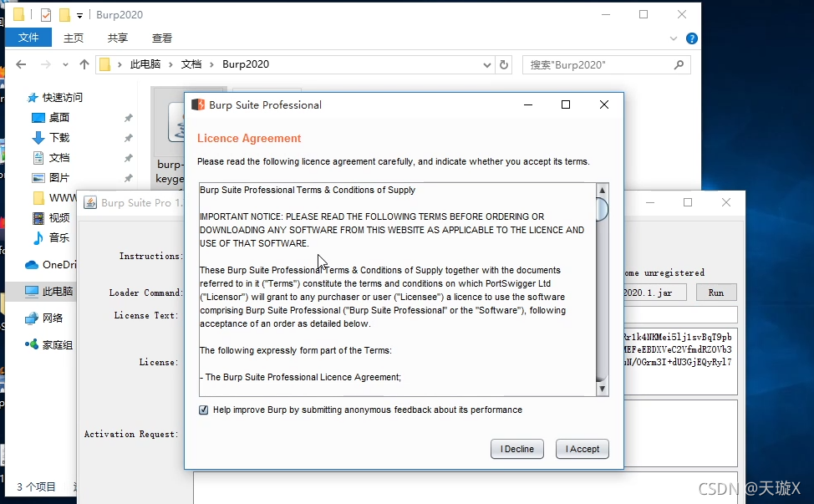This screenshot has width=814, height=504.
Task: Go up one folder with the up arrow
Action: [x=84, y=64]
